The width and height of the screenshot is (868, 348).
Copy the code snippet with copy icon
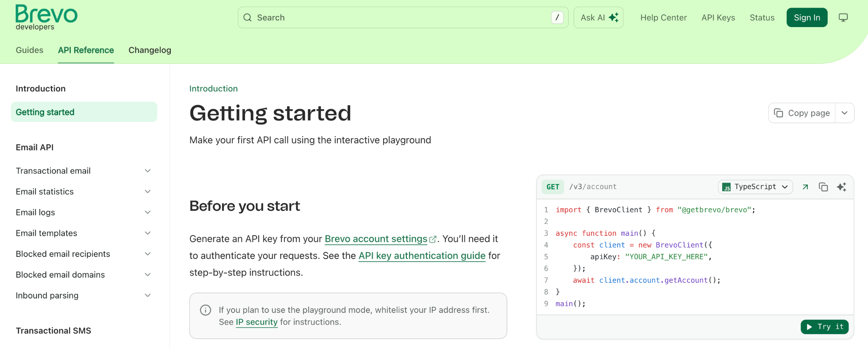823,187
